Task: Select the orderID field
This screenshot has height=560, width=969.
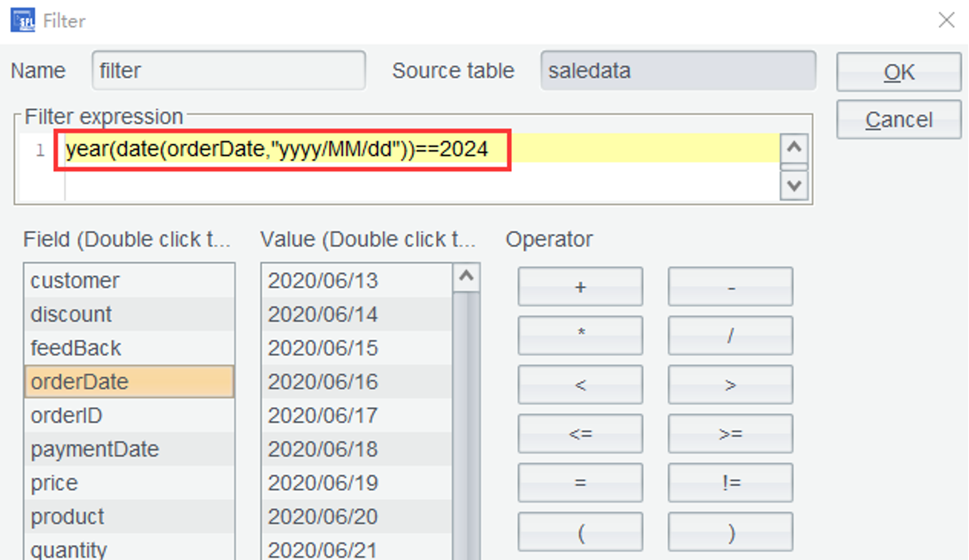Action: 129,415
